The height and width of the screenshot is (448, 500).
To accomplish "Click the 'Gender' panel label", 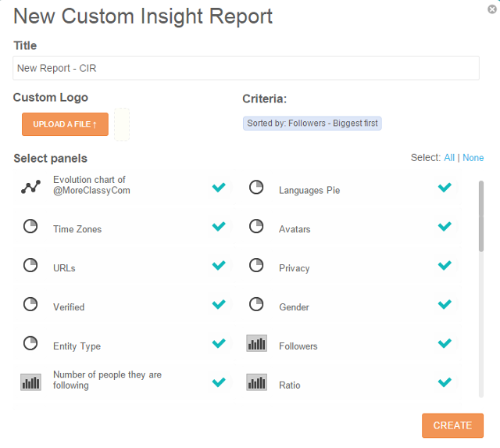I will click(x=294, y=307).
